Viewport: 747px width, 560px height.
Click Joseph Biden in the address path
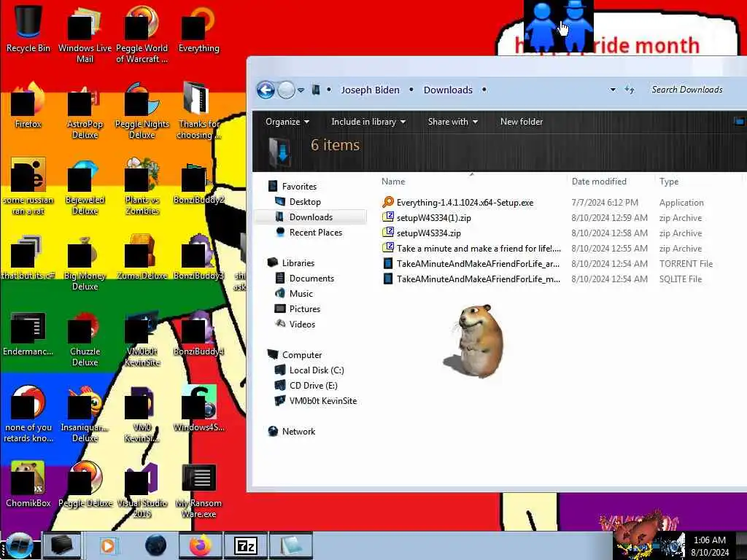370,90
